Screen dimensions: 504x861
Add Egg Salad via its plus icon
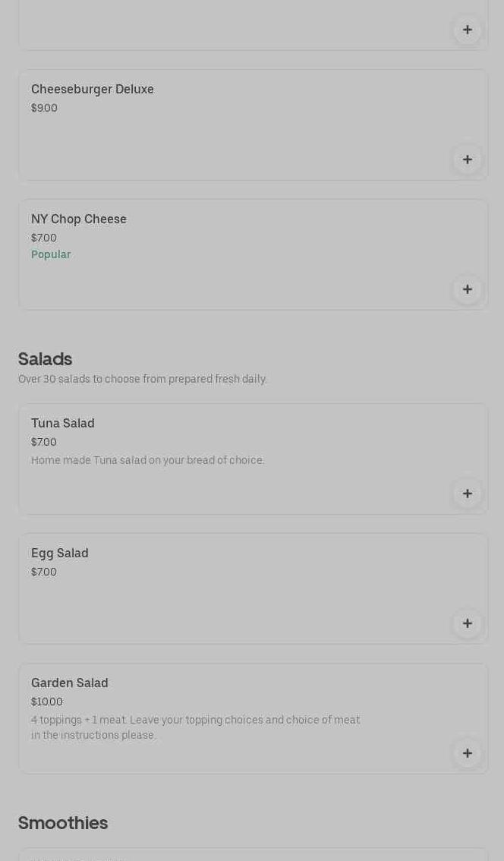click(468, 623)
